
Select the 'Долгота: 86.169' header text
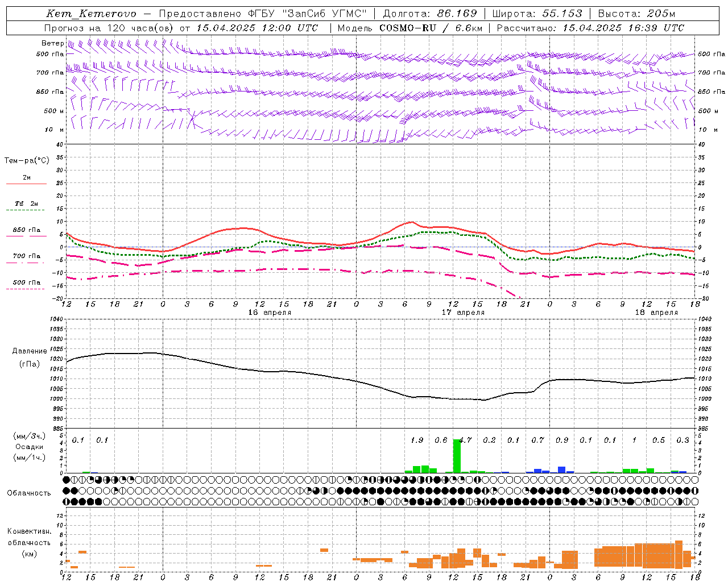coord(429,14)
